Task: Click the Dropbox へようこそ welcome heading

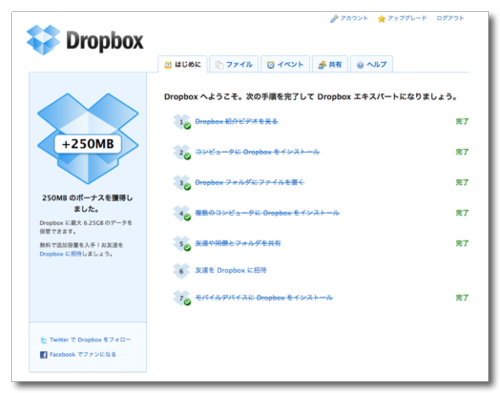Action: pyautogui.click(x=310, y=97)
